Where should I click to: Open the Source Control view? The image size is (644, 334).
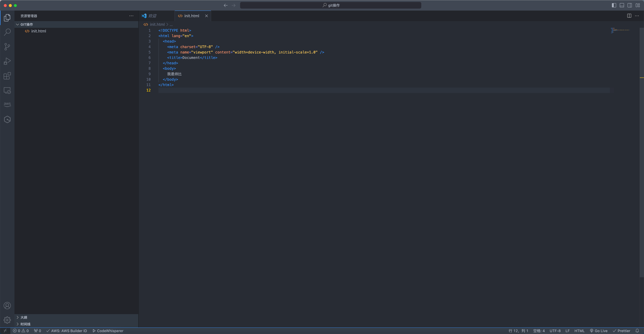7,47
